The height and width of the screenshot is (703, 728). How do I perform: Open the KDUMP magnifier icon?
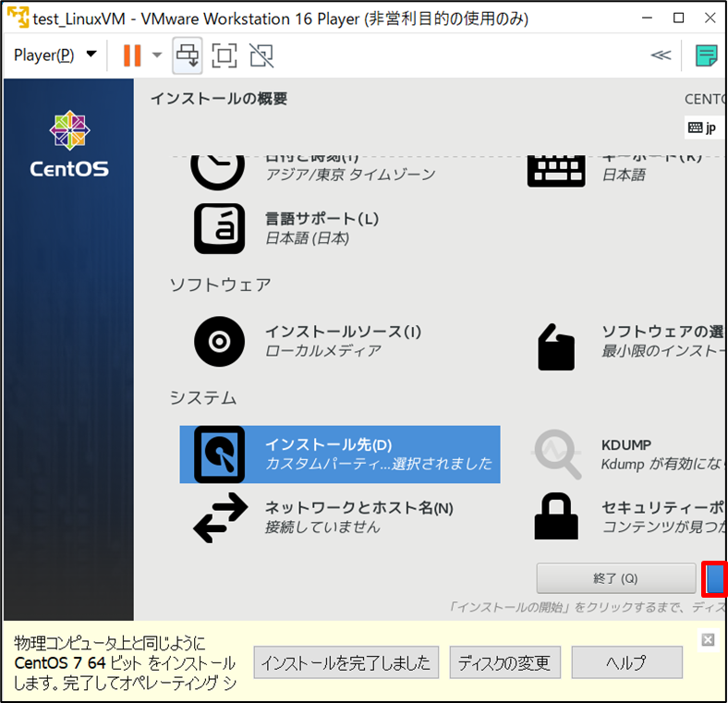557,455
